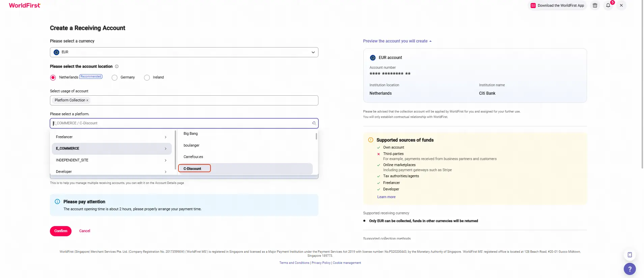Click Download the WorldFirst App
The width and height of the screenshot is (644, 278).
[557, 5]
